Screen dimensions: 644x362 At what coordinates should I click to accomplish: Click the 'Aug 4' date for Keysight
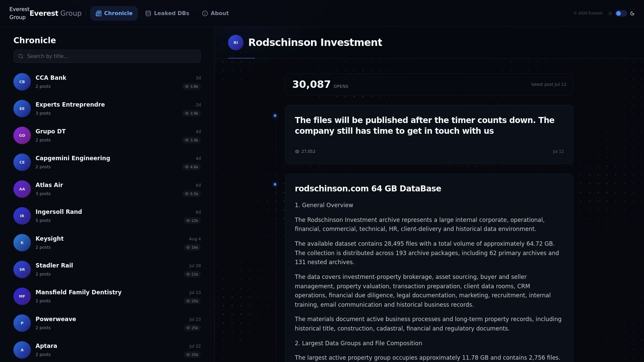pyautogui.click(x=195, y=239)
